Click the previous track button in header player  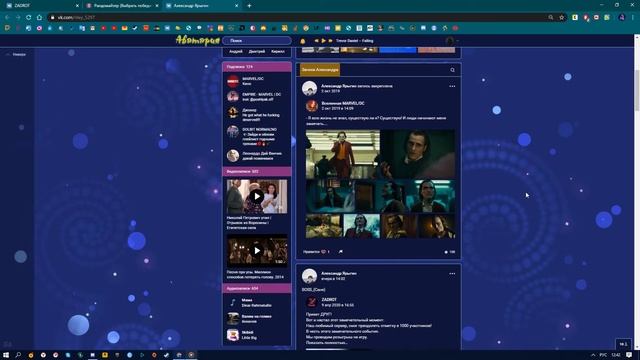point(316,41)
